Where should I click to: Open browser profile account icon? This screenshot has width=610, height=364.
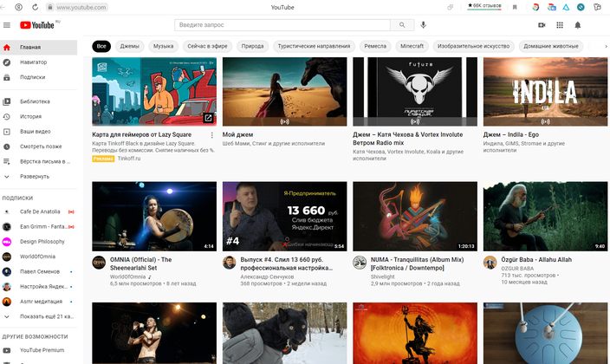(x=18, y=7)
